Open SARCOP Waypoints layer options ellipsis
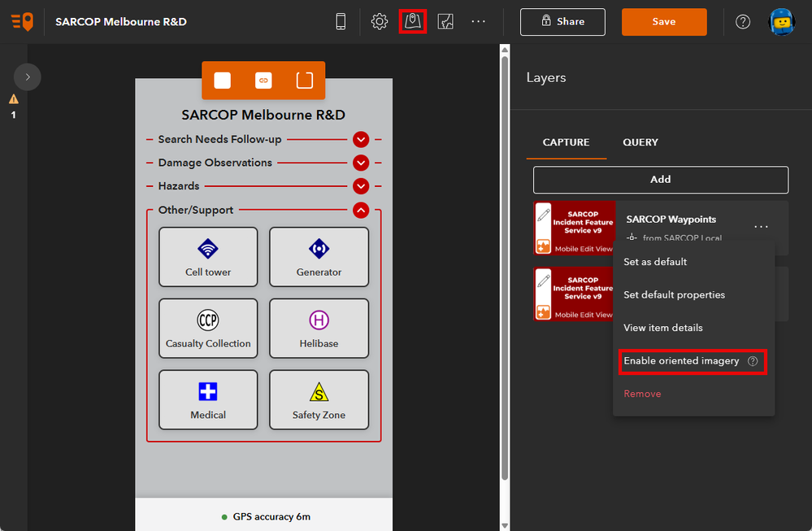Viewport: 812px width, 531px height. point(761,227)
